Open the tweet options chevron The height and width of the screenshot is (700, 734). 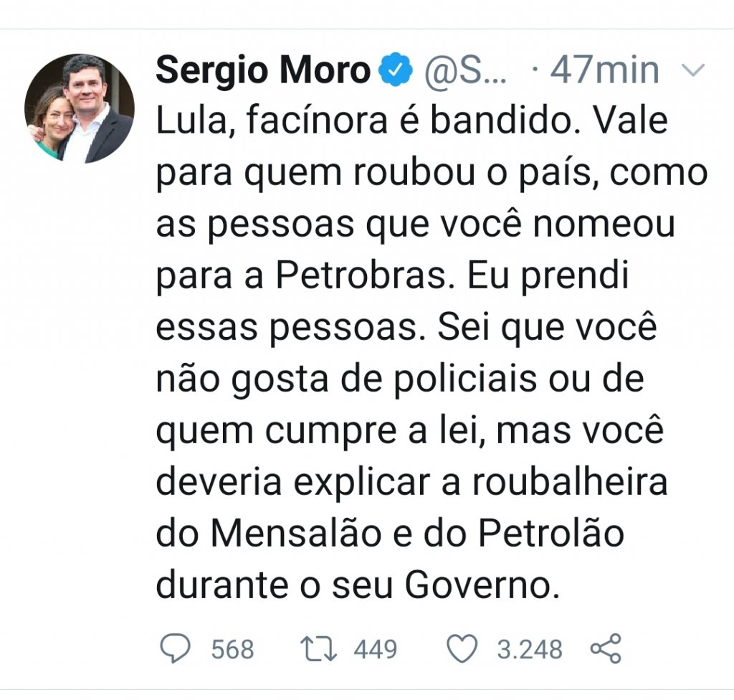693,71
